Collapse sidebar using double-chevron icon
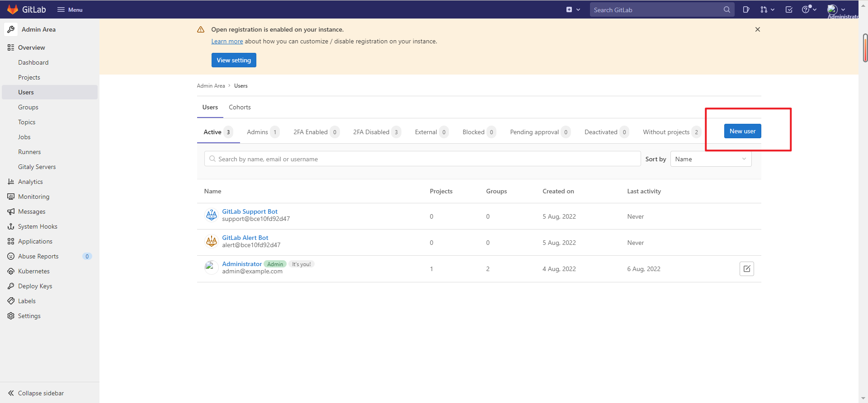Image resolution: width=868 pixels, height=403 pixels. click(11, 393)
